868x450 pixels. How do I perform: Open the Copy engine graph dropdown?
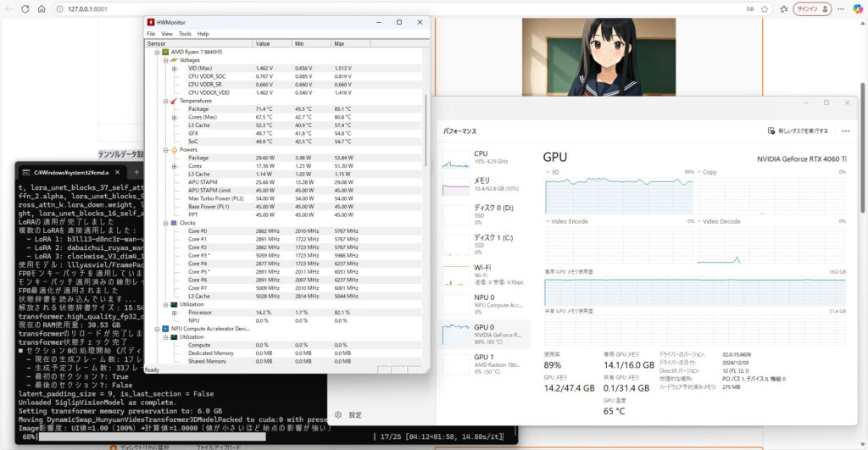coord(707,172)
